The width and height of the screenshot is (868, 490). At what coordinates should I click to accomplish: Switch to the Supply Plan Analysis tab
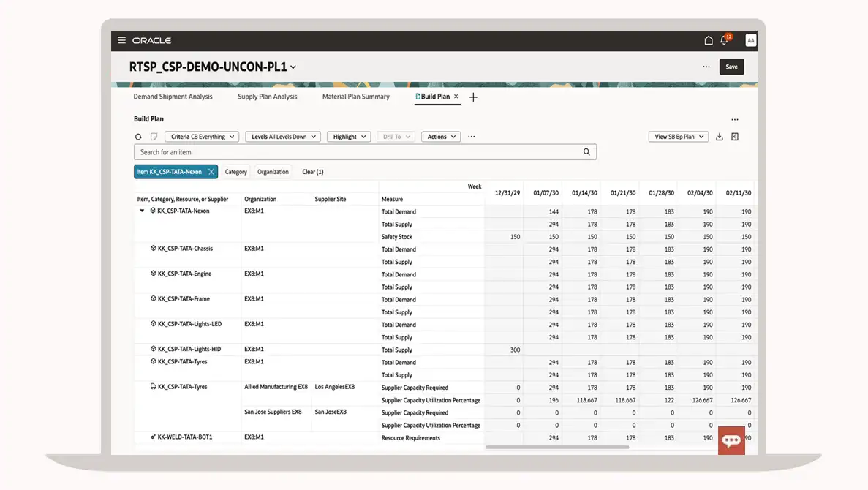coord(267,97)
